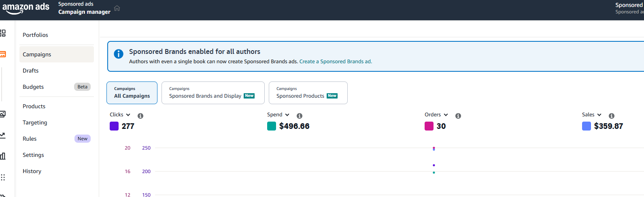Click the 250 y-axis label on chart
The image size is (644, 197).
pyautogui.click(x=146, y=148)
